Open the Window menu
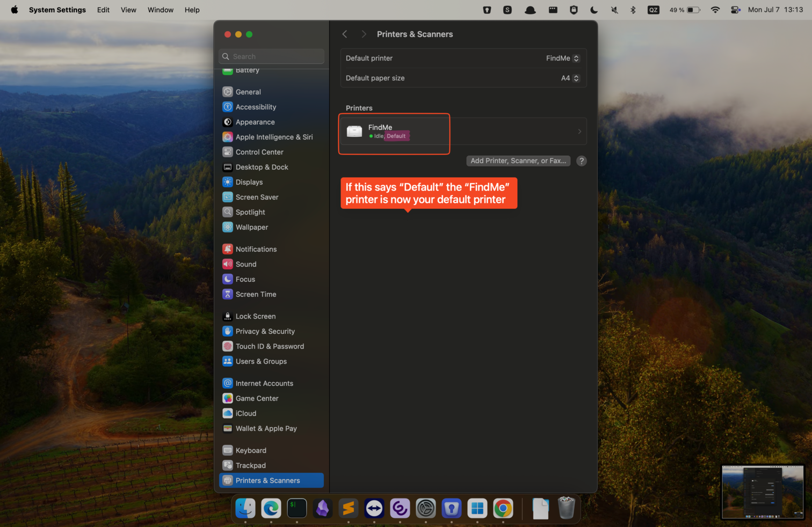The image size is (812, 527). point(161,10)
